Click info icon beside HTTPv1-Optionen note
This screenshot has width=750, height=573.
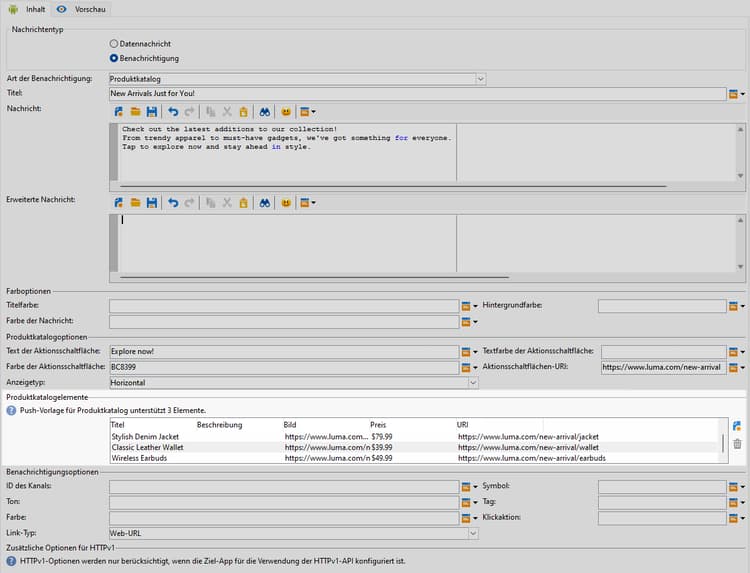pos(11,561)
